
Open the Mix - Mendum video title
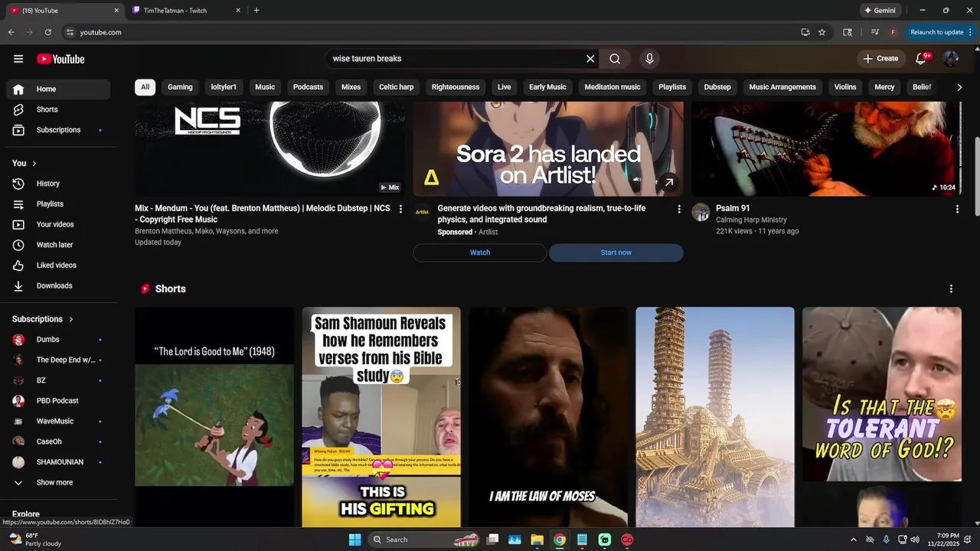coord(263,214)
